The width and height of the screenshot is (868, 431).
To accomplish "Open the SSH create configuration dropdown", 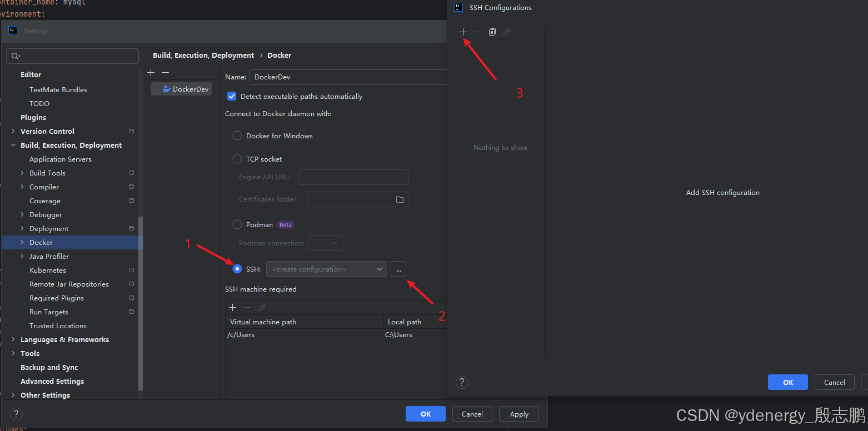I will pos(326,269).
